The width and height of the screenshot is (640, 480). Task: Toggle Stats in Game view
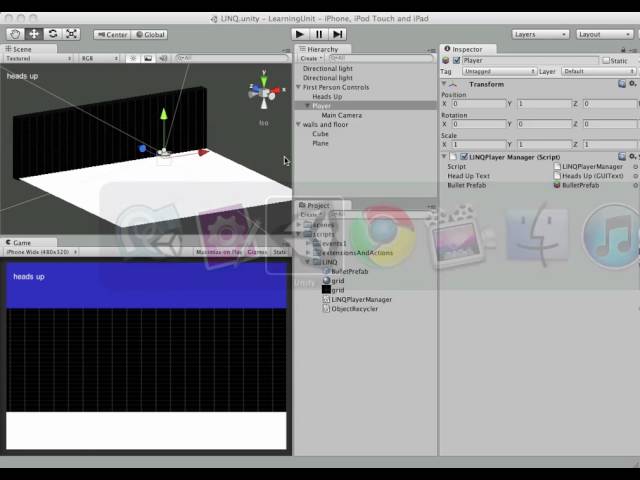(280, 252)
